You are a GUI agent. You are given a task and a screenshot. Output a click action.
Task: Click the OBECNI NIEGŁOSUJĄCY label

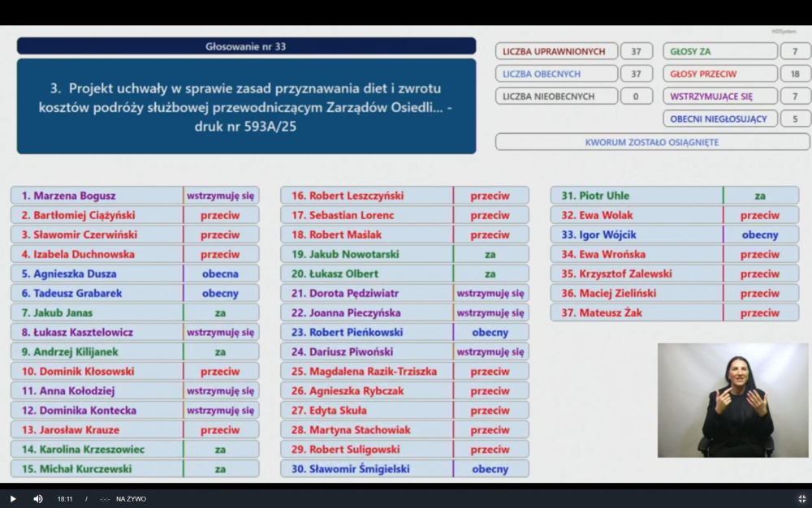pos(719,118)
